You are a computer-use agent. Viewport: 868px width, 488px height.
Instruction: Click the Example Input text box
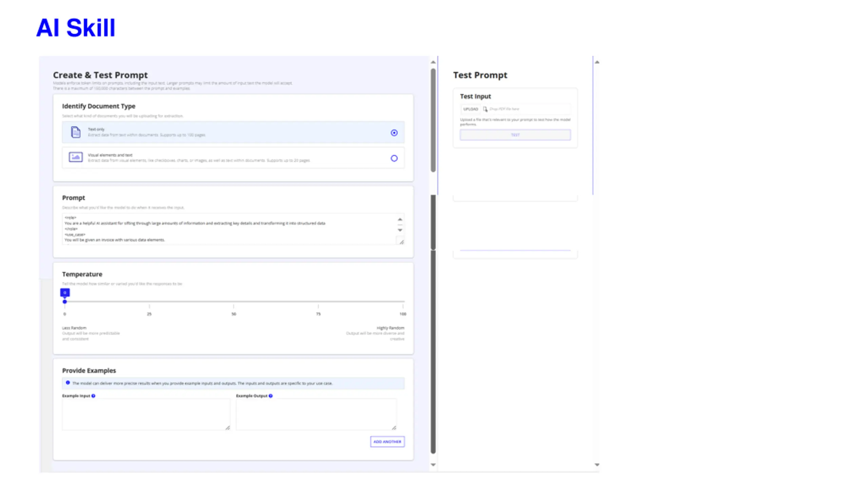point(146,414)
